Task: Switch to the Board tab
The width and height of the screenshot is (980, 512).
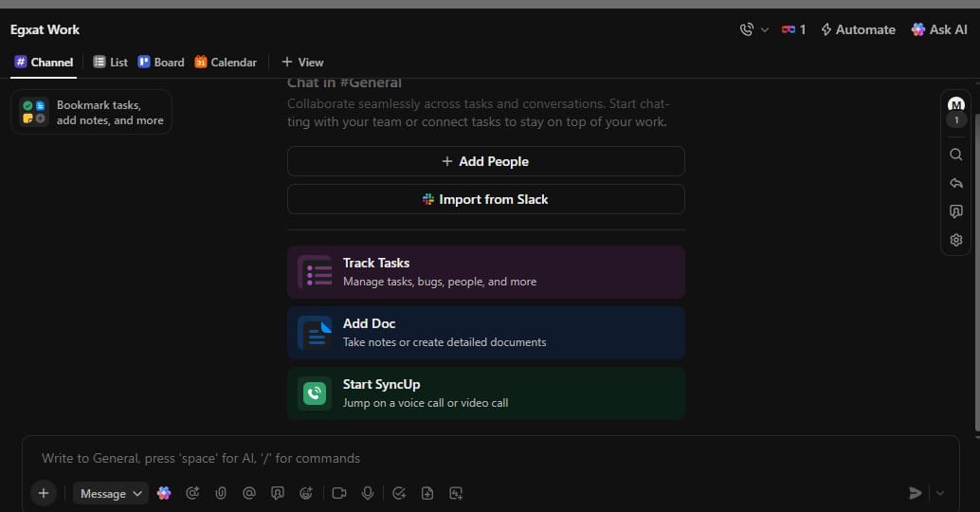Action: pos(161,62)
